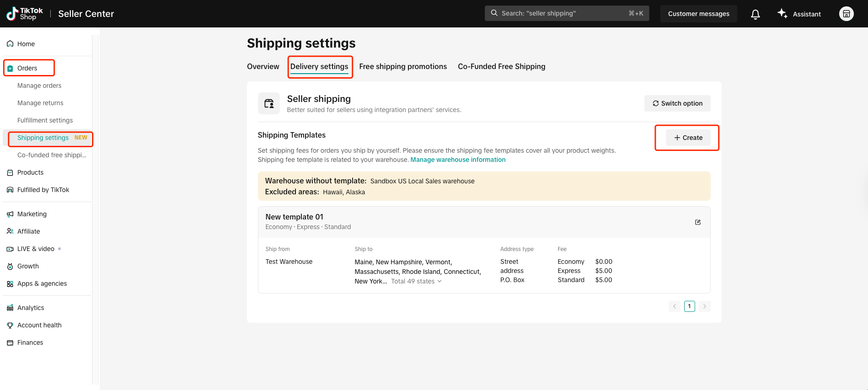The image size is (868, 390).
Task: Open the Free shipping promotions tab
Action: coord(403,66)
